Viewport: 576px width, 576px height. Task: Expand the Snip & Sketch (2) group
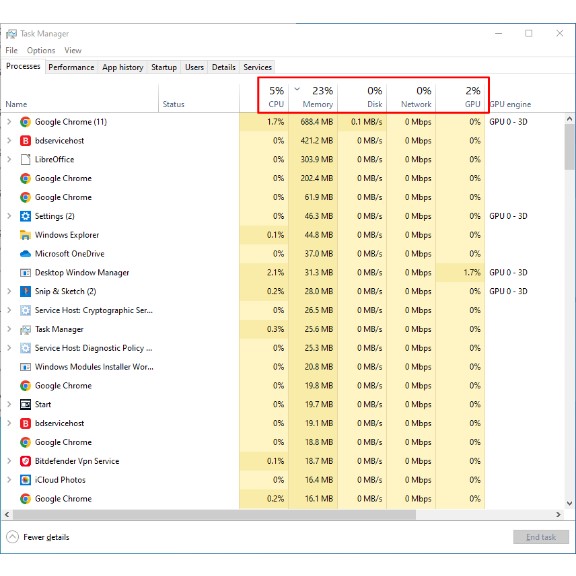9,291
